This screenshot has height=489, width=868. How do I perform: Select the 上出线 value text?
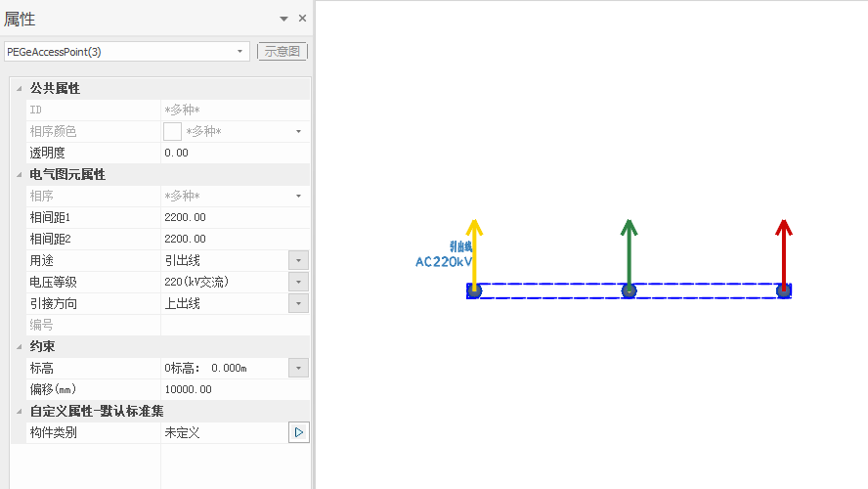point(182,303)
